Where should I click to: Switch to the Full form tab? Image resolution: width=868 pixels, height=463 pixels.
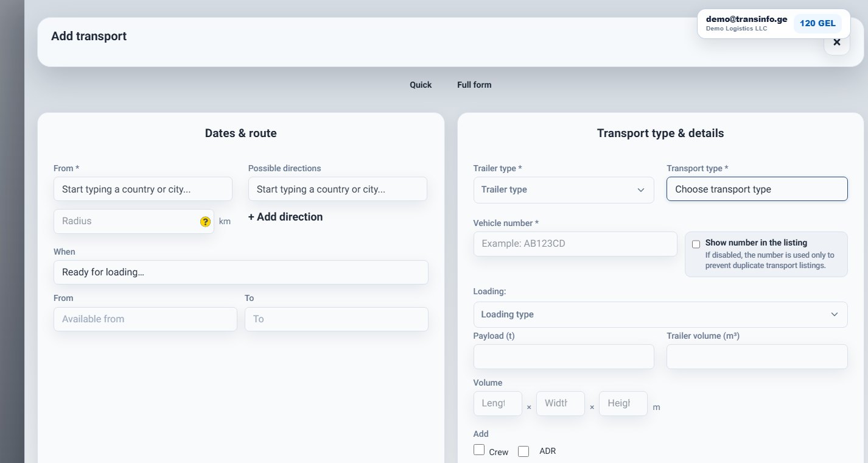coord(474,85)
